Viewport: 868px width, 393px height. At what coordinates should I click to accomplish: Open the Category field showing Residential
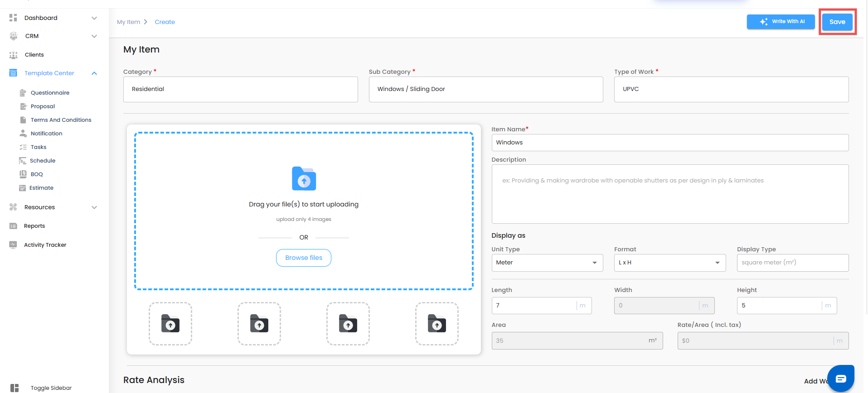(x=241, y=89)
